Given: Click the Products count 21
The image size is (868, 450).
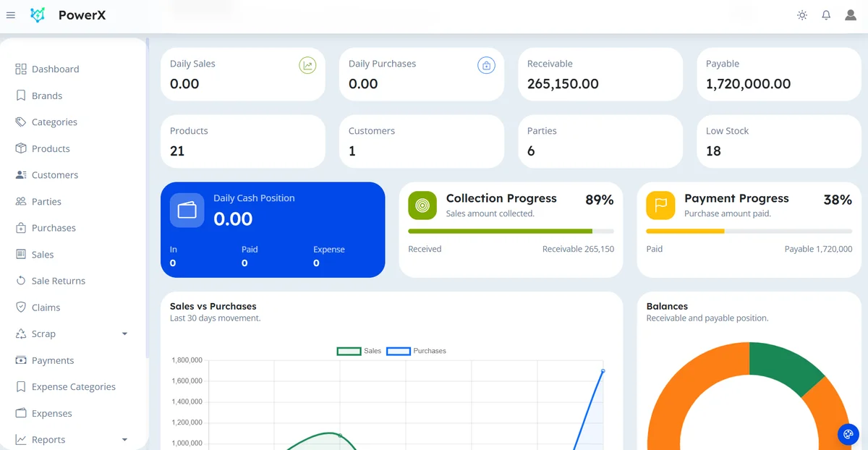Looking at the screenshot, I should [177, 151].
